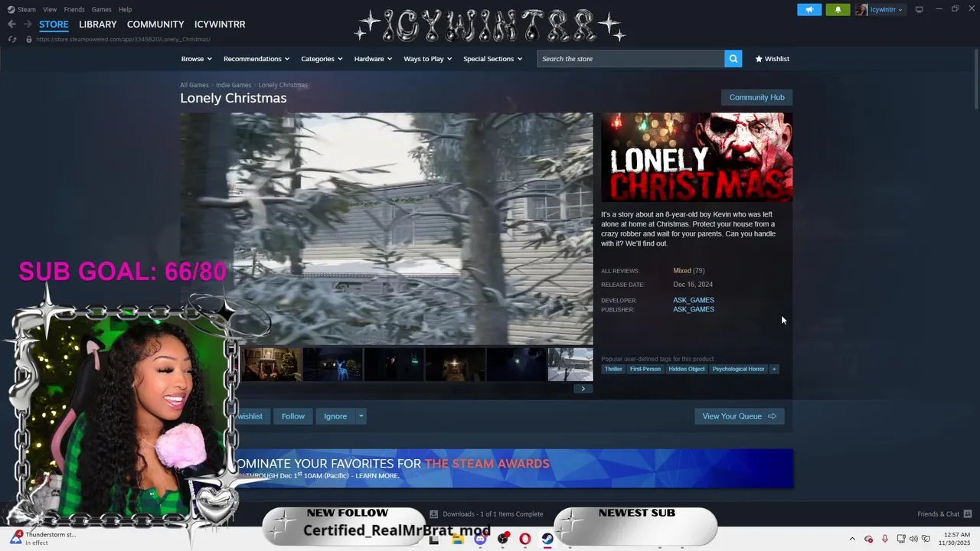Screen dimensions: 980x551
Task: Open Discord from the taskbar
Action: (x=480, y=539)
